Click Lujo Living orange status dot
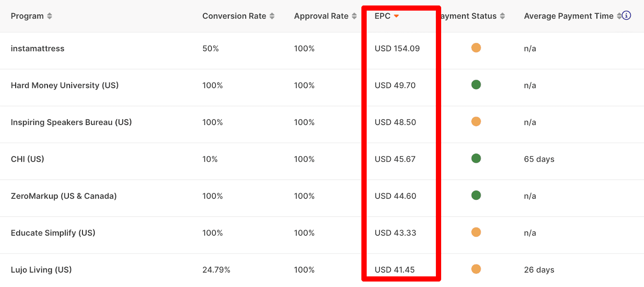The height and width of the screenshot is (287, 644). (476, 269)
